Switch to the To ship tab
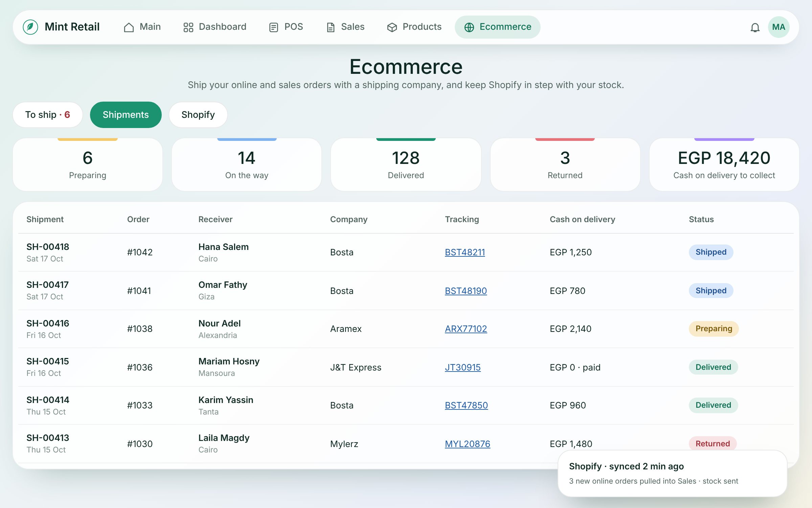812x508 pixels. pyautogui.click(x=48, y=115)
